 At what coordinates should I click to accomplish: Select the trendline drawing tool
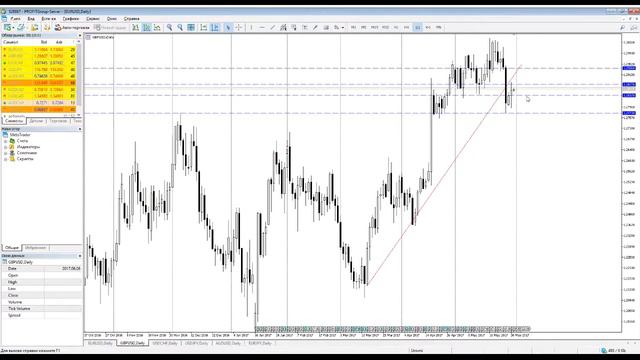pyautogui.click(x=272, y=27)
